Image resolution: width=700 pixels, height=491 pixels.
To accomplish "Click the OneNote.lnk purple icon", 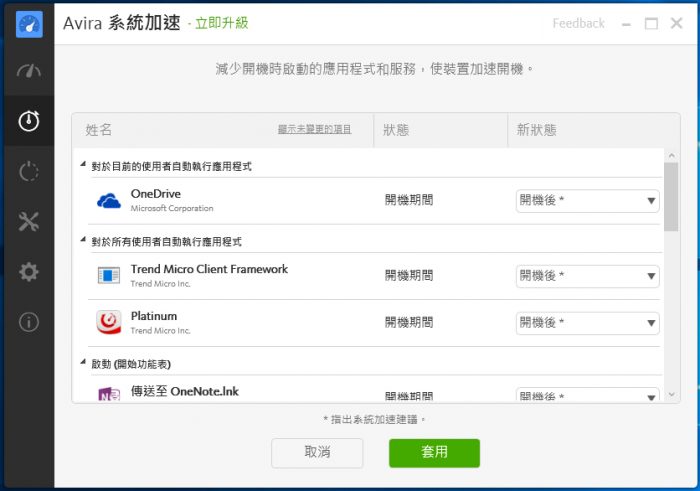I will [x=109, y=394].
